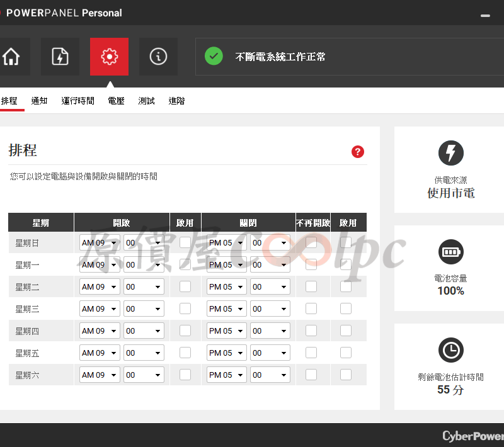The height and width of the screenshot is (447, 504).
Task: Click the description 您可以設定電腦與設備開啟與關閉的時間
Action: pyautogui.click(x=84, y=176)
